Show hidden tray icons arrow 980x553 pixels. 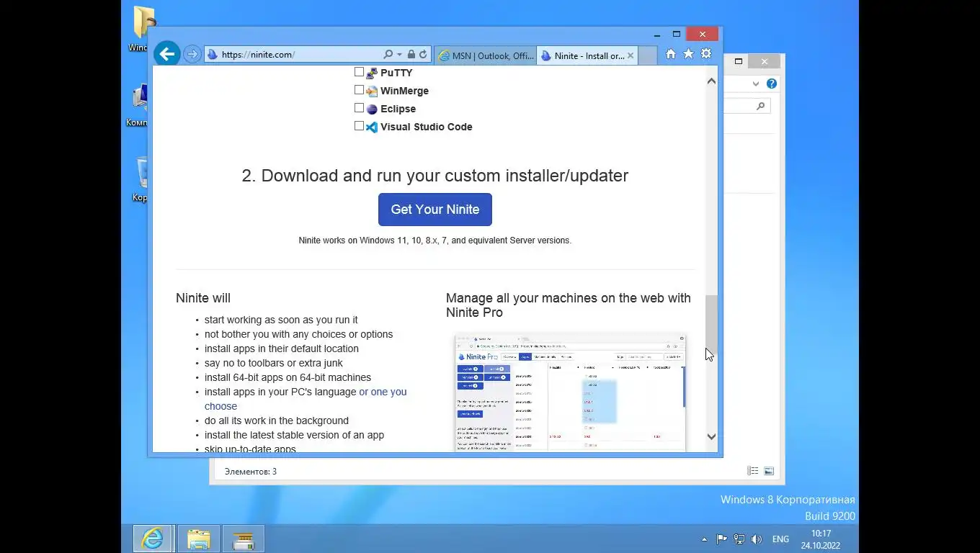click(x=704, y=539)
